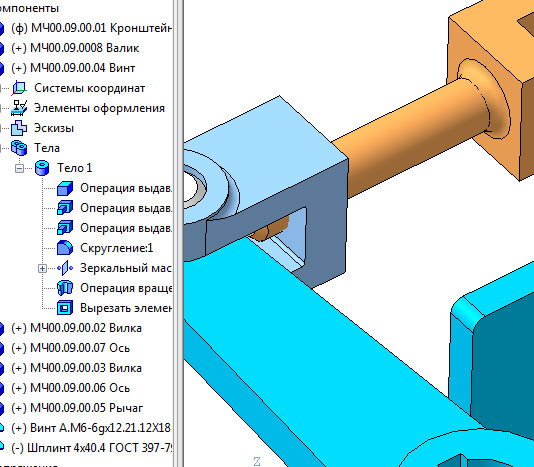Select Тело 1 tree item
The image size is (534, 467).
coord(75,168)
